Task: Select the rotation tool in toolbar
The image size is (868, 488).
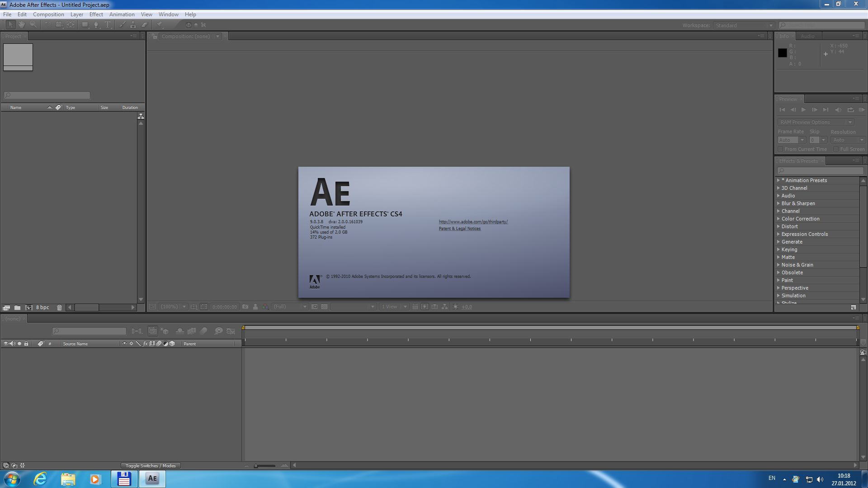Action: [47, 24]
